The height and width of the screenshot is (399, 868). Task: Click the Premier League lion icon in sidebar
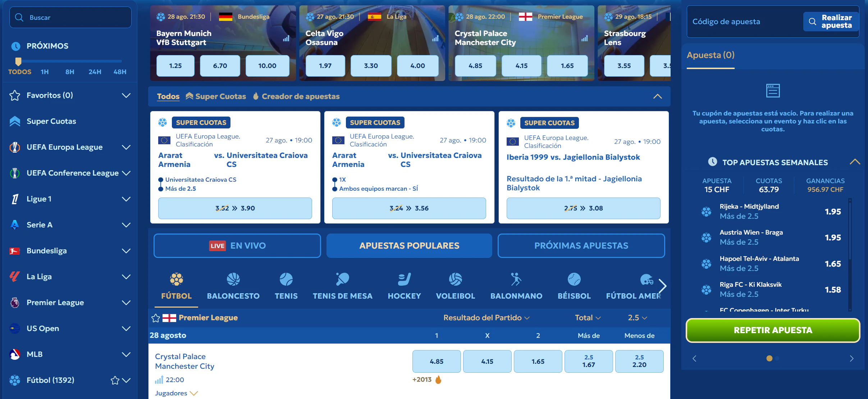pos(15,303)
